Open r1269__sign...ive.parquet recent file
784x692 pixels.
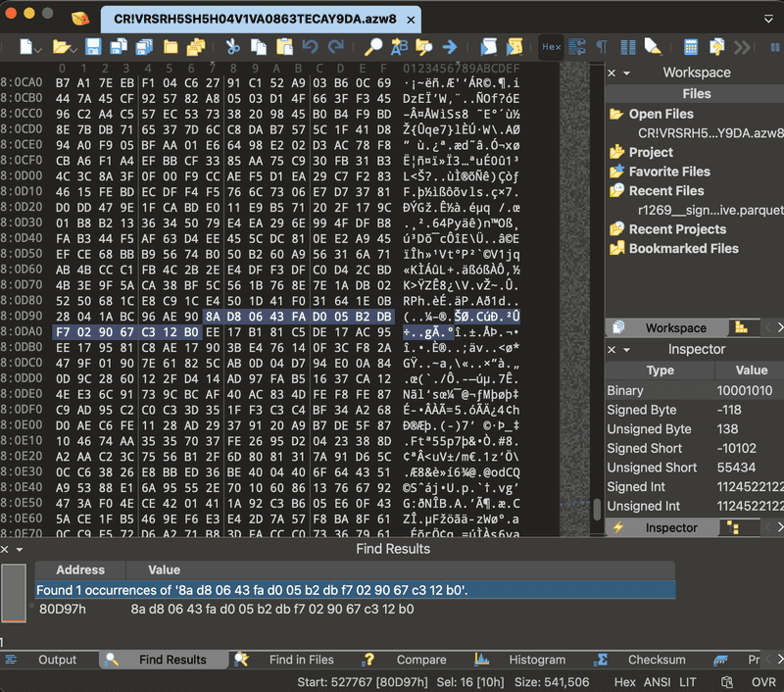[x=710, y=210]
